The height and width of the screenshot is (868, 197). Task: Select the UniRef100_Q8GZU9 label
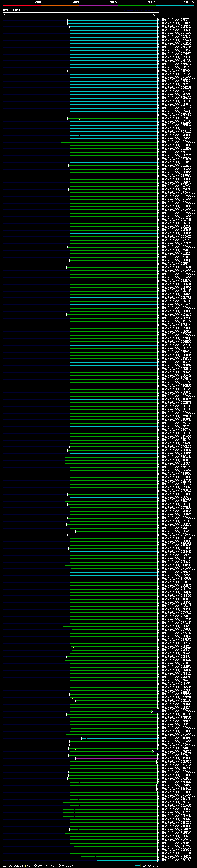click(x=176, y=88)
